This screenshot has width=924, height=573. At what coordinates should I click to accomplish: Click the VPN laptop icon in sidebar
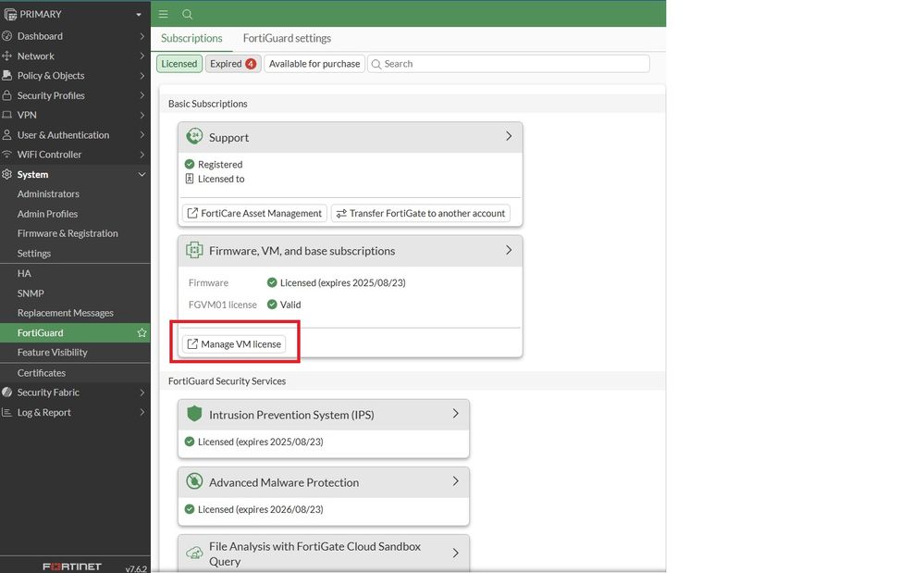click(x=7, y=115)
